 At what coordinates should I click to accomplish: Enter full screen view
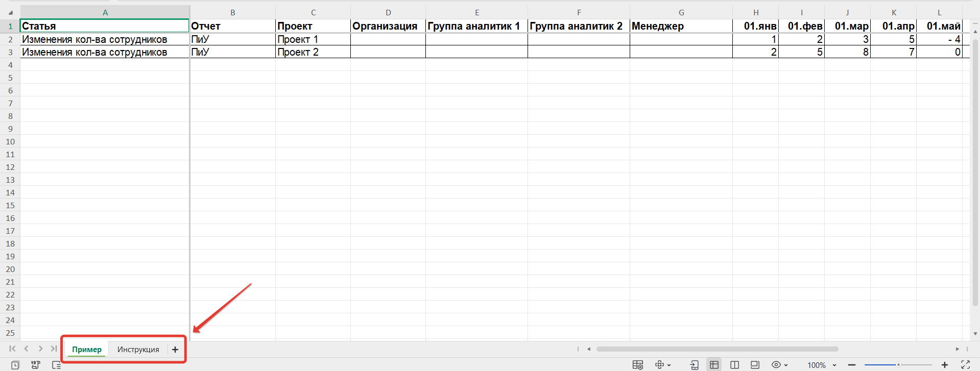pos(965,365)
